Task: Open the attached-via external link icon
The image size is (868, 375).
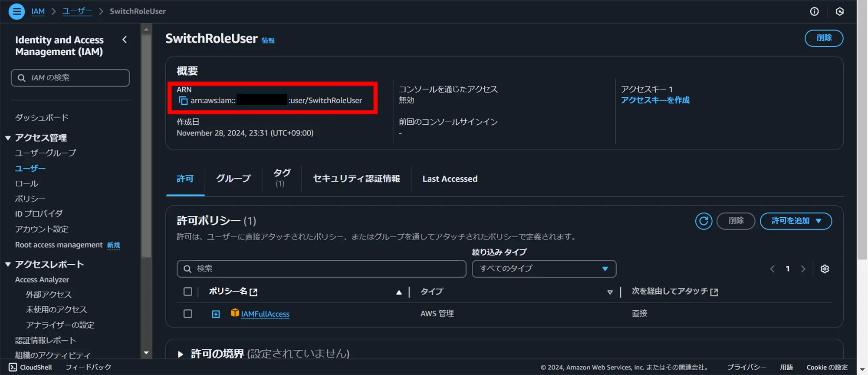Action: click(x=714, y=292)
